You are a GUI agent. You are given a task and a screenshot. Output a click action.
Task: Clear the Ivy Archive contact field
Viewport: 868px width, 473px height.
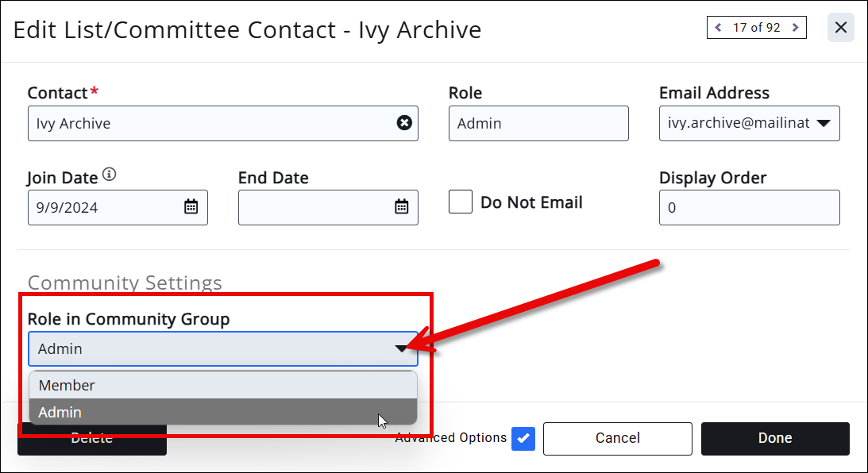pyautogui.click(x=404, y=123)
